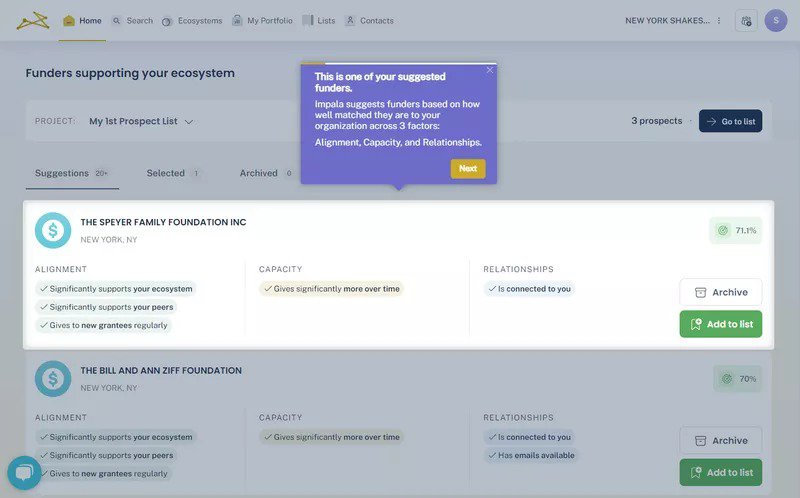
Task: Click Speyer Family Foundation dollar icon
Action: tap(53, 230)
